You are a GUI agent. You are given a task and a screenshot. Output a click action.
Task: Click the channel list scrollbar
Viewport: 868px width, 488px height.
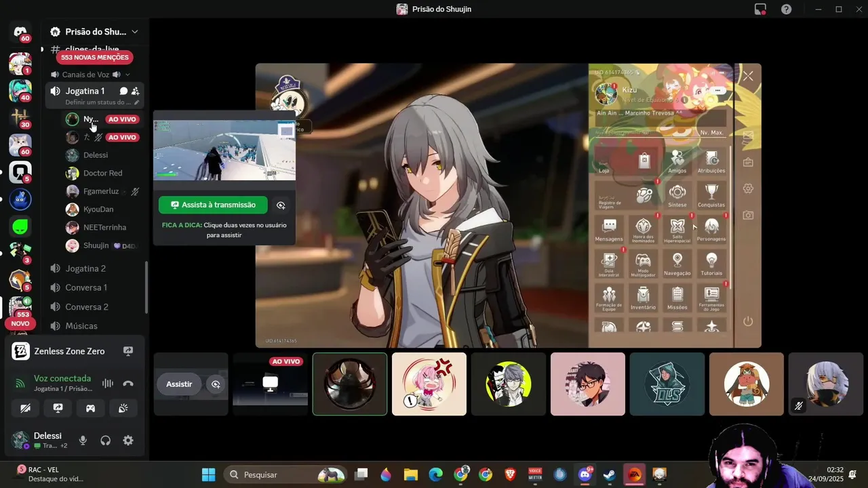click(146, 287)
